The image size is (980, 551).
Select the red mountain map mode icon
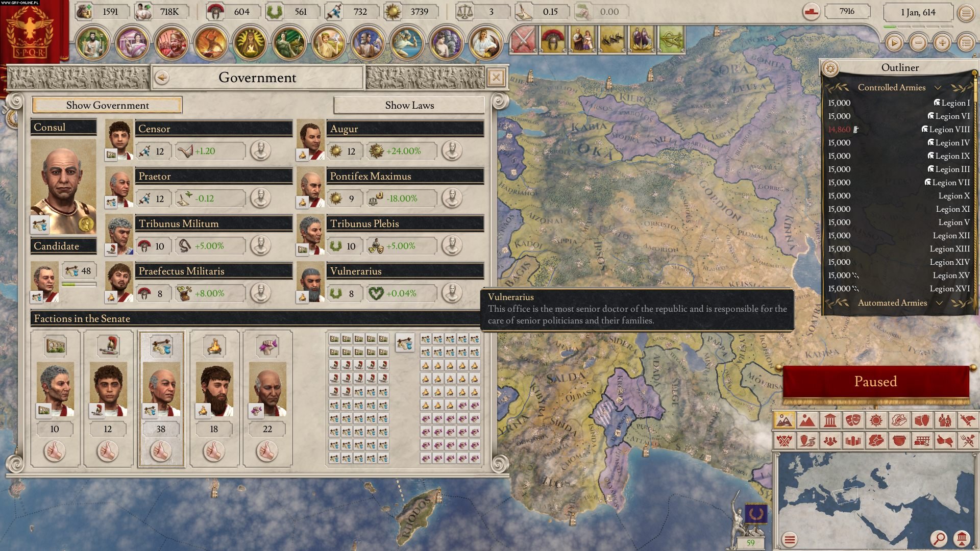[x=807, y=420]
